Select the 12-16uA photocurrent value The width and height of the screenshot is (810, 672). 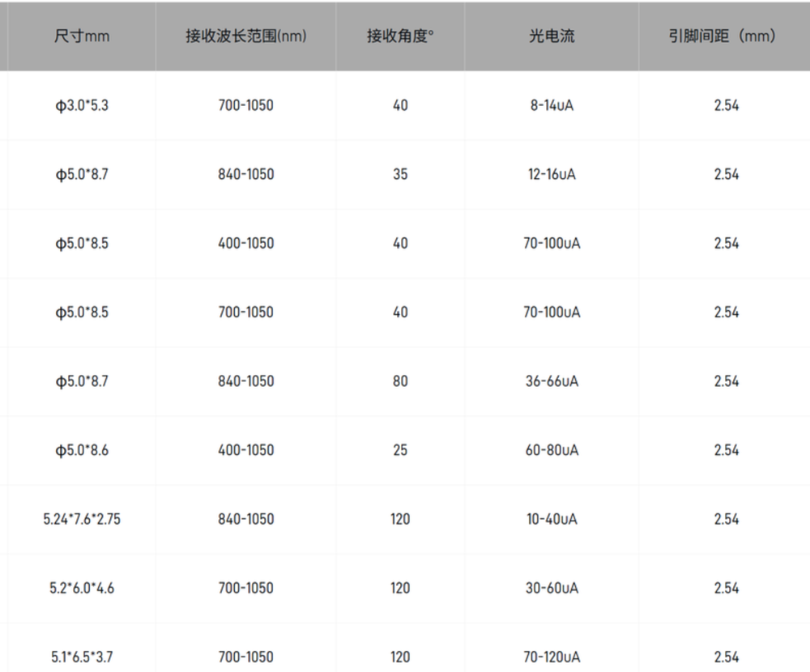(x=551, y=174)
